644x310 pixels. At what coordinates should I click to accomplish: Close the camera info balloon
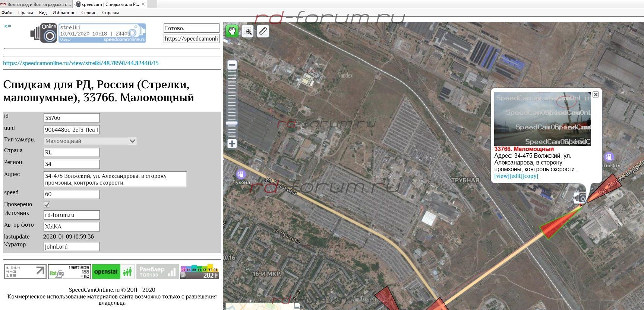click(596, 95)
